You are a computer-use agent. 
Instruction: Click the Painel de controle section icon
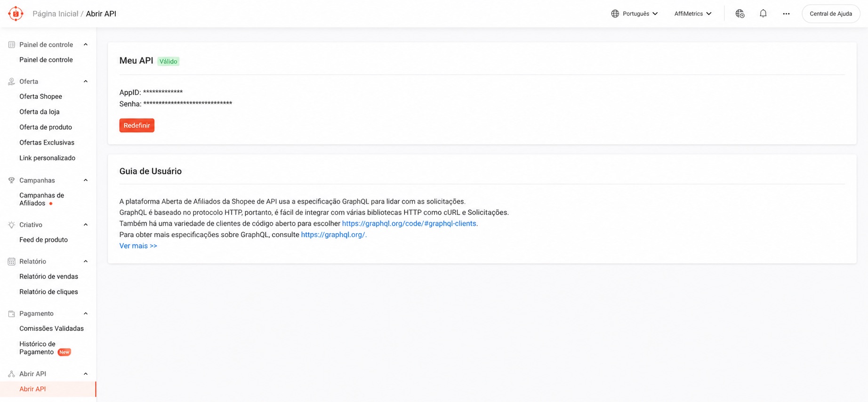(11, 45)
